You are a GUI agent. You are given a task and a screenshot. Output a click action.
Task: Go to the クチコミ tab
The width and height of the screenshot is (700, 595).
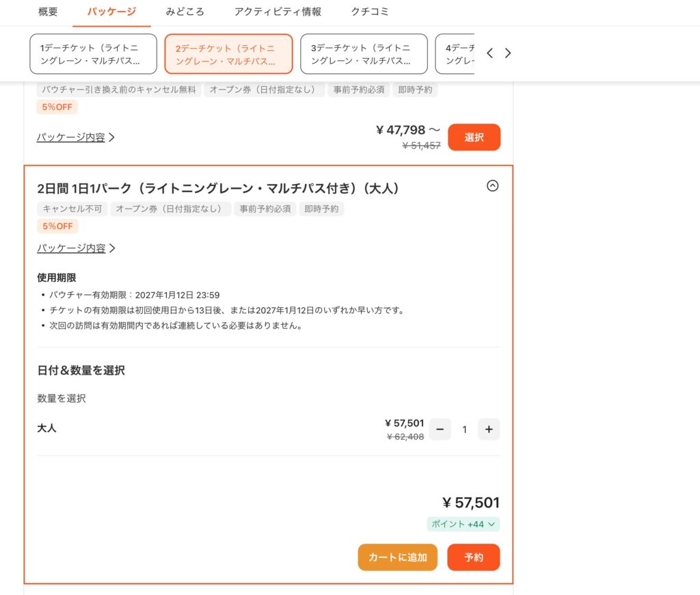click(370, 12)
